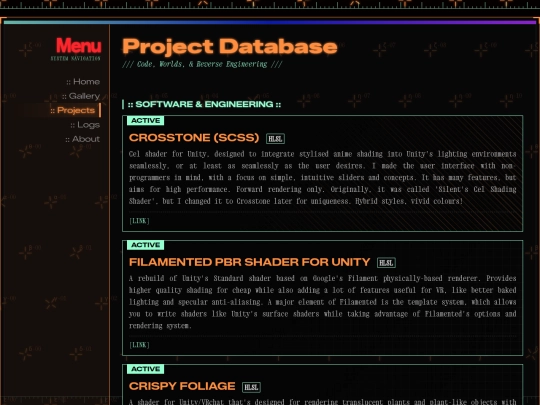The height and width of the screenshot is (405, 540).
Task: Click the HLSL tag next to Filamented PBR Shader
Action: pyautogui.click(x=386, y=263)
